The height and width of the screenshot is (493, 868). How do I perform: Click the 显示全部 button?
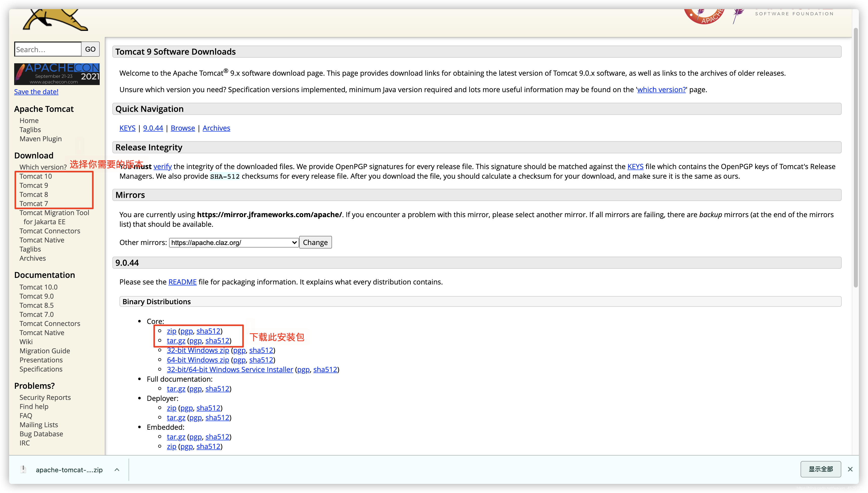[821, 469]
